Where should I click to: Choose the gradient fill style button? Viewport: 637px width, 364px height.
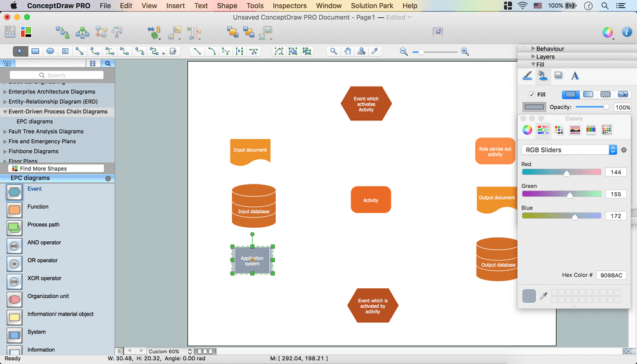coord(588,94)
